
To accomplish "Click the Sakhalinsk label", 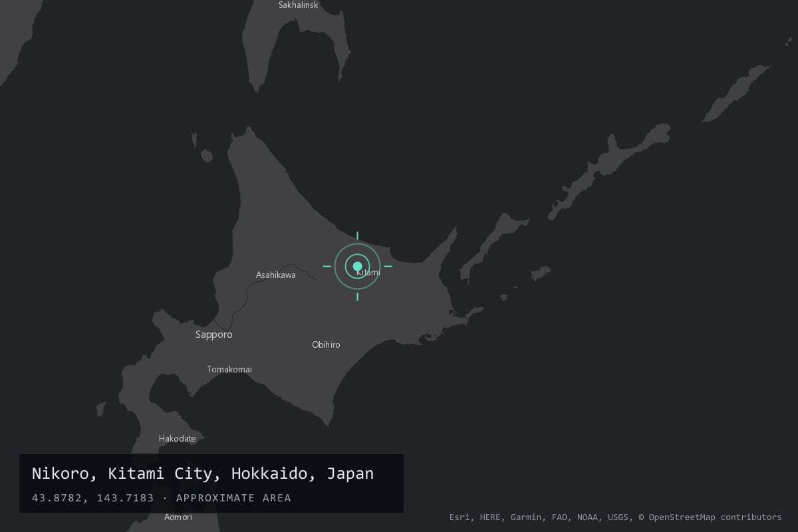I will pos(299,5).
